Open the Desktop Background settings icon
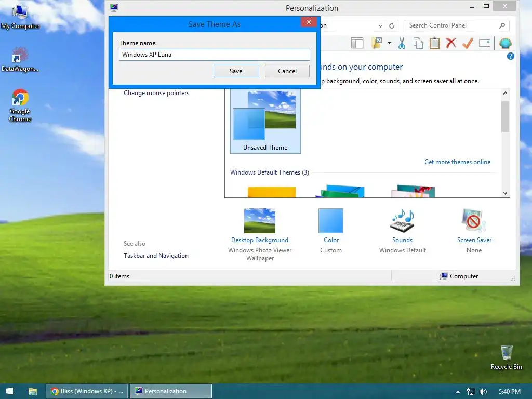This screenshot has width=532, height=399. [260, 220]
